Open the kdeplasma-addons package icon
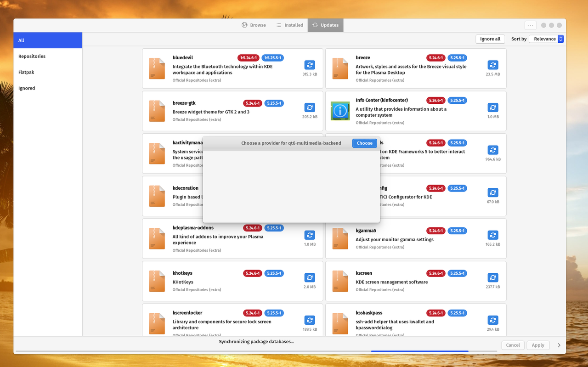This screenshot has height=367, width=588. [x=157, y=238]
